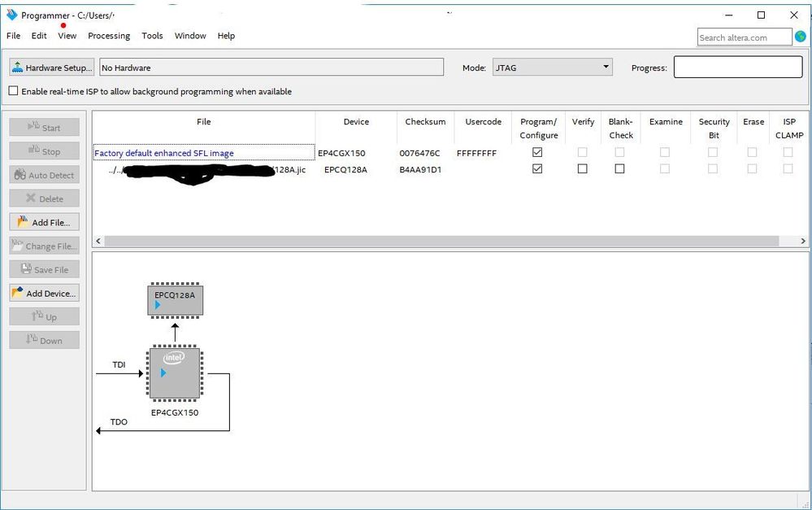Click the horizontal scrollbar of file table
Screen dimensions: 812x510
[x=441, y=241]
